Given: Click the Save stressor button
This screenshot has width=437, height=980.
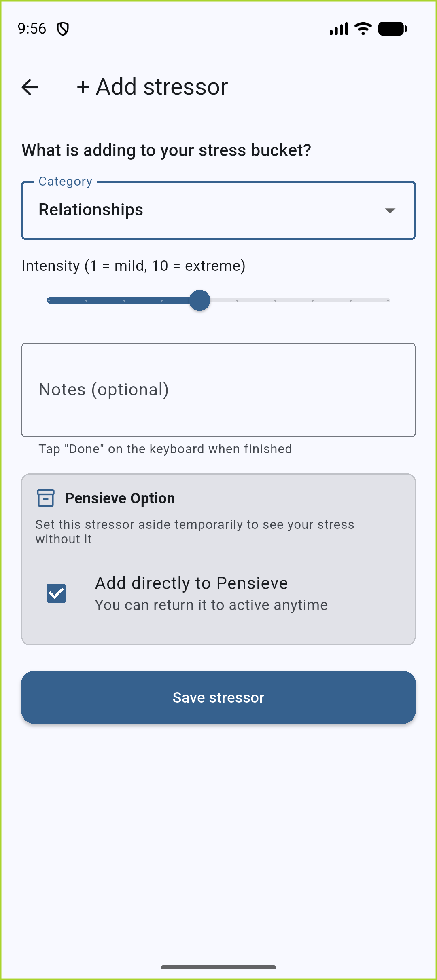Looking at the screenshot, I should [x=218, y=697].
